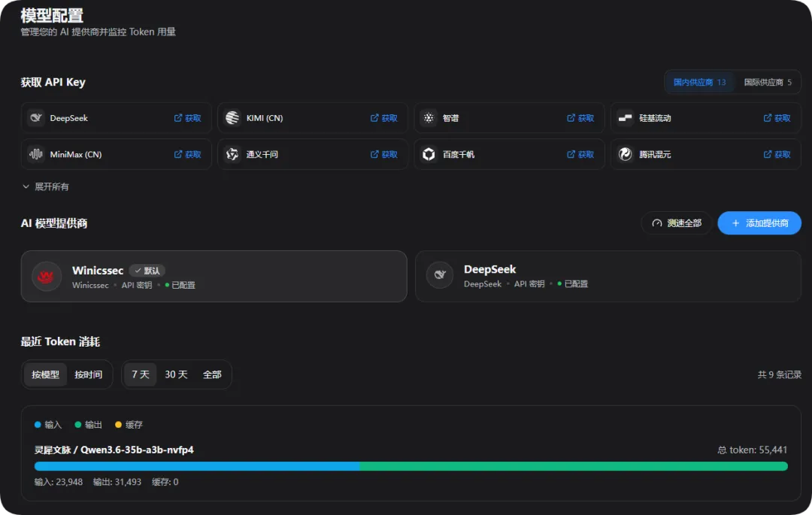Click the 添加提供商 button
Screen dimensions: 812x515
[759, 223]
